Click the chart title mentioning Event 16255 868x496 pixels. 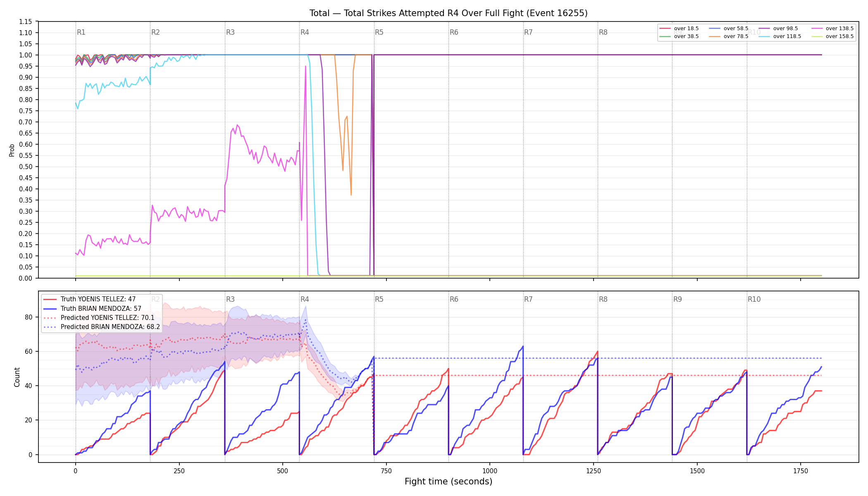tap(448, 13)
